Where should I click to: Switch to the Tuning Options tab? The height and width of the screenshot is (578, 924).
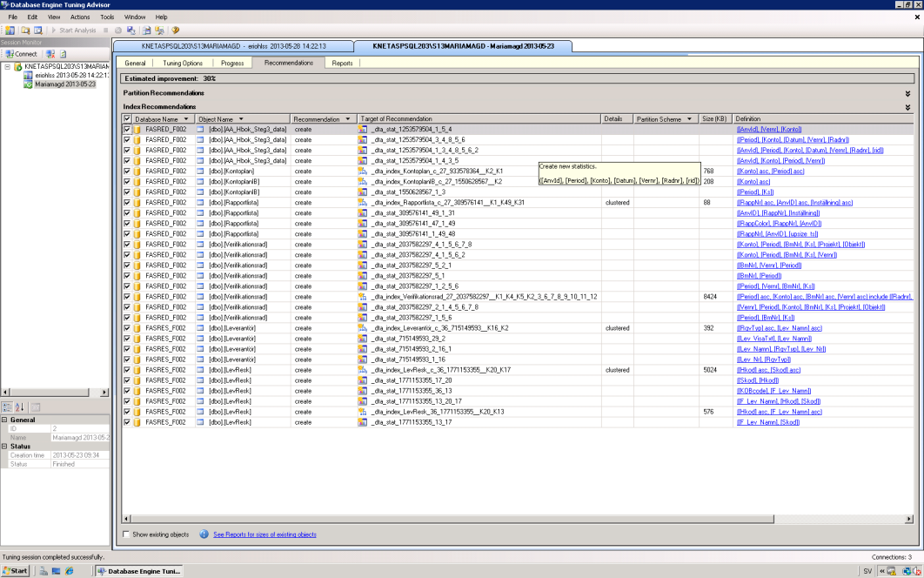[183, 63]
